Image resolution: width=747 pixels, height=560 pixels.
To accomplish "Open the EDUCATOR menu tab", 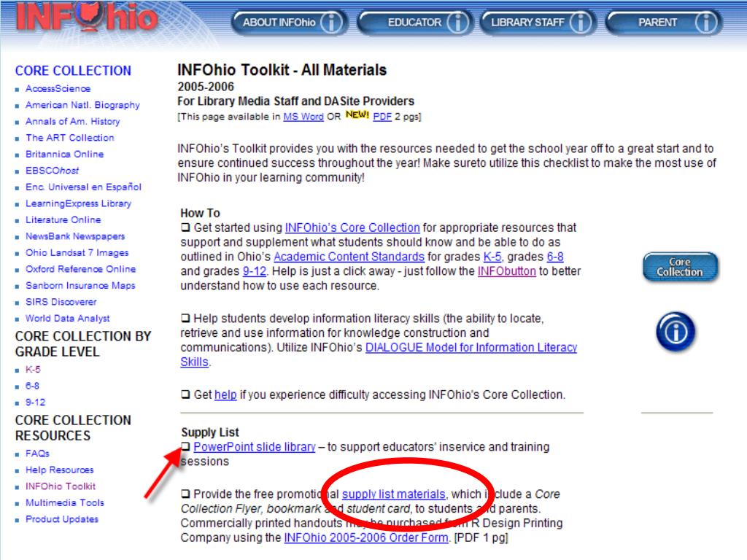I will click(415, 23).
